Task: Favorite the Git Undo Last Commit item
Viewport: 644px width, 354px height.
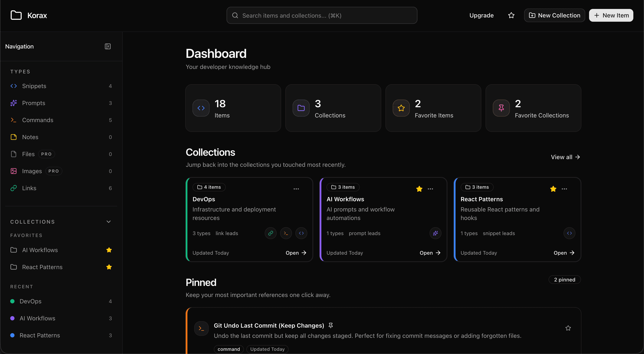Action: pyautogui.click(x=568, y=328)
